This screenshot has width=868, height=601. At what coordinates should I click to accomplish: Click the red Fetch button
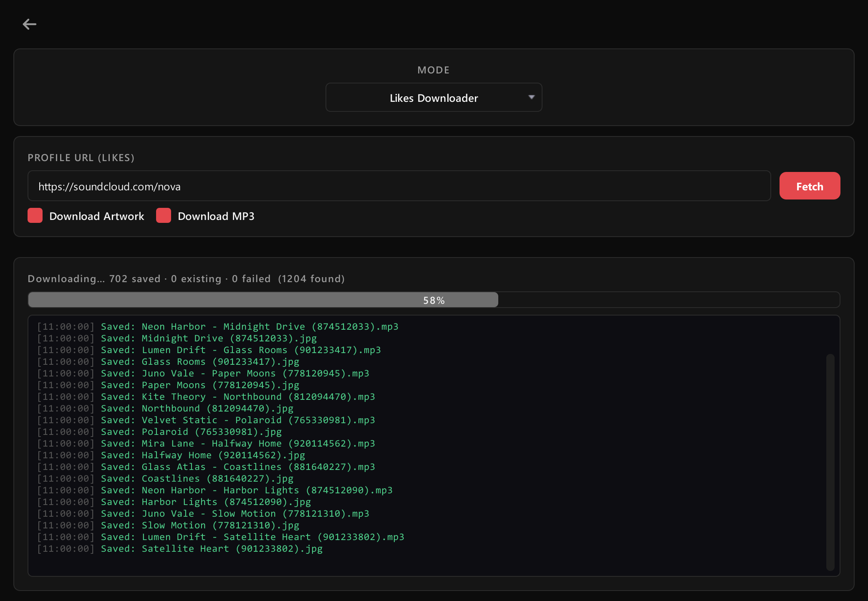tap(810, 186)
